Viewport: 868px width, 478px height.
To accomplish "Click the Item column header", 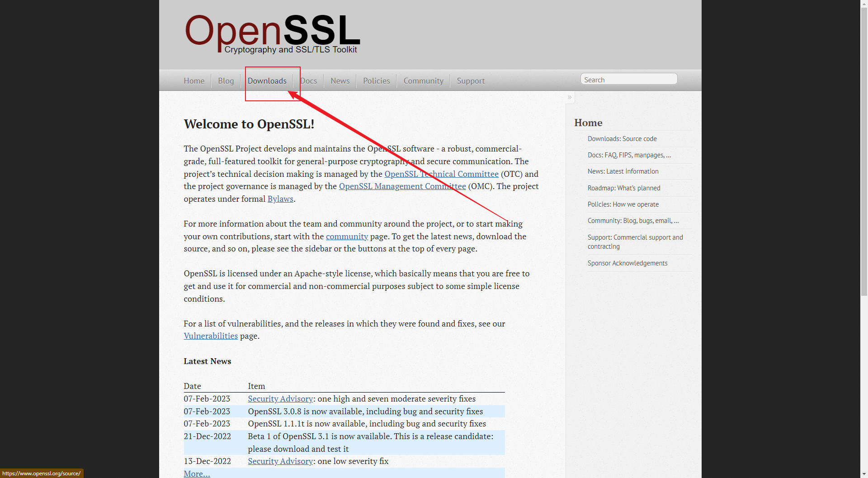I will (256, 386).
